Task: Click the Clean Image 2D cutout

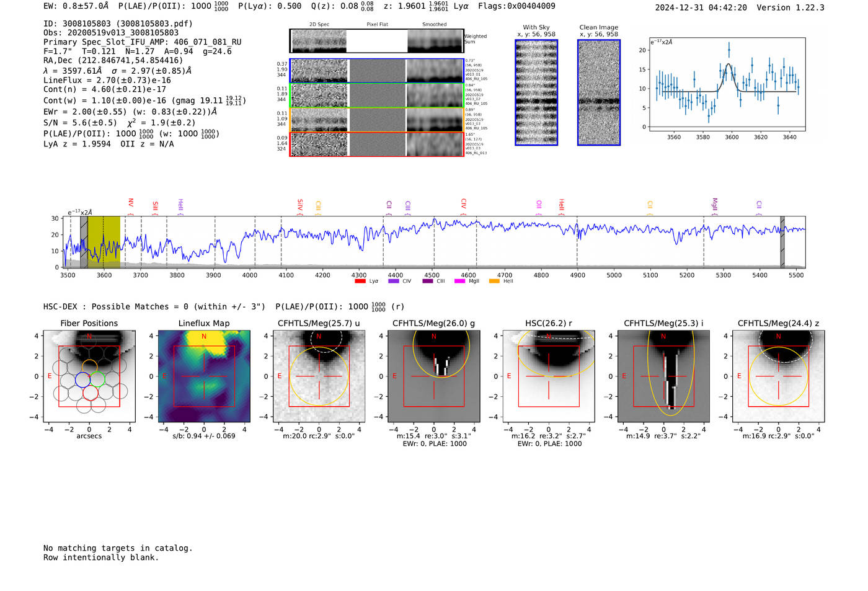Action: click(x=599, y=92)
